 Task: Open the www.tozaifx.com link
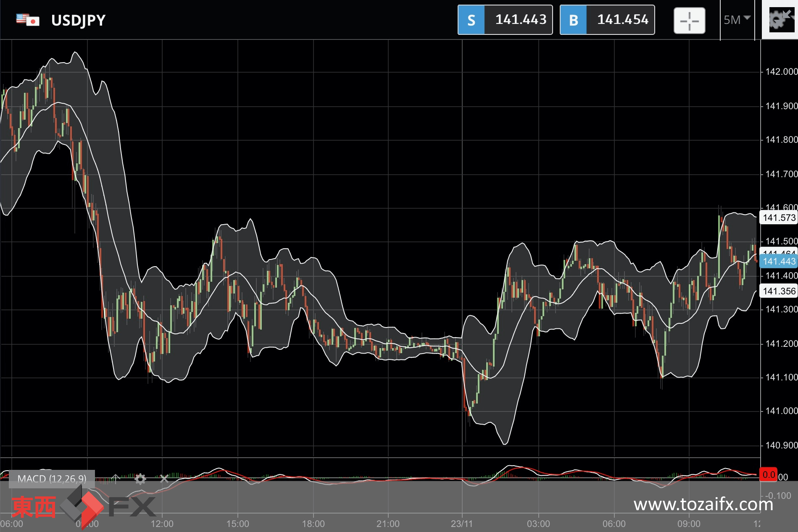703,504
